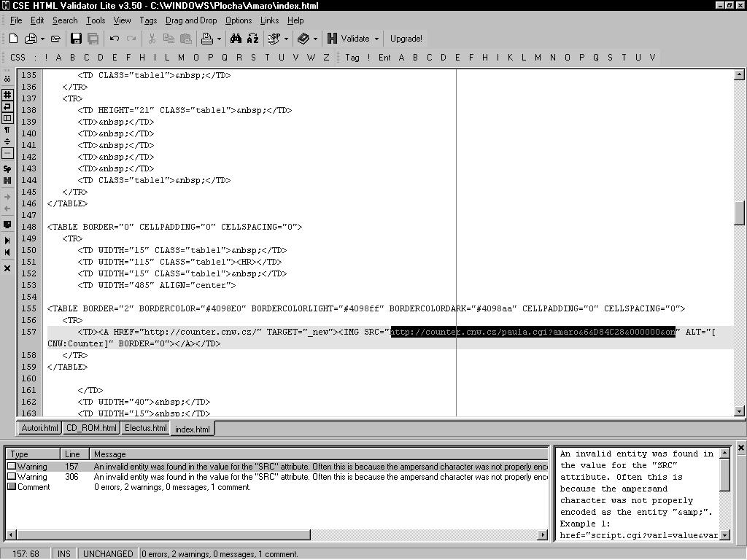Toggle the split panel icon in sidebar

pos(7,117)
